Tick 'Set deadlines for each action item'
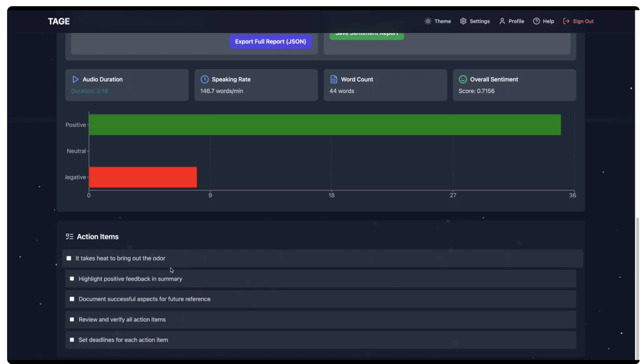The width and height of the screenshot is (644, 364). point(72,340)
